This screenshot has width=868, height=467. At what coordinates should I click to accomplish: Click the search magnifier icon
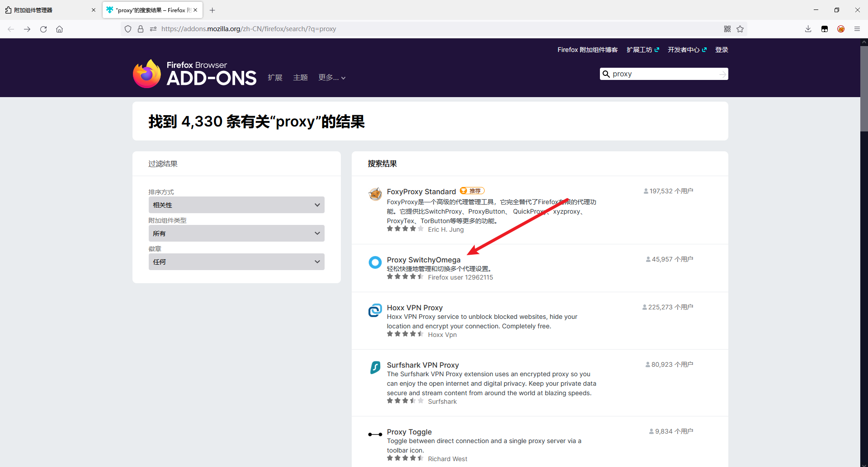tap(606, 74)
